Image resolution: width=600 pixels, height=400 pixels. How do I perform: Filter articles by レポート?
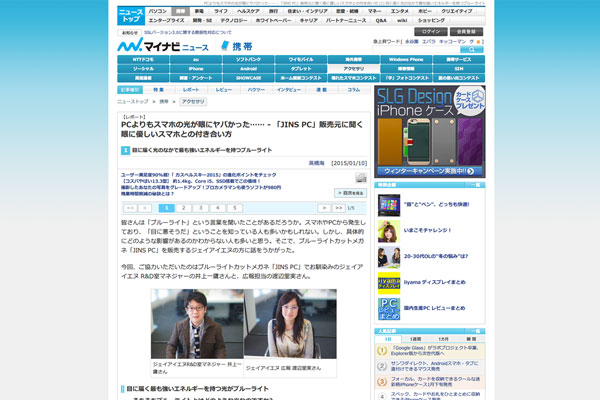tap(191, 90)
